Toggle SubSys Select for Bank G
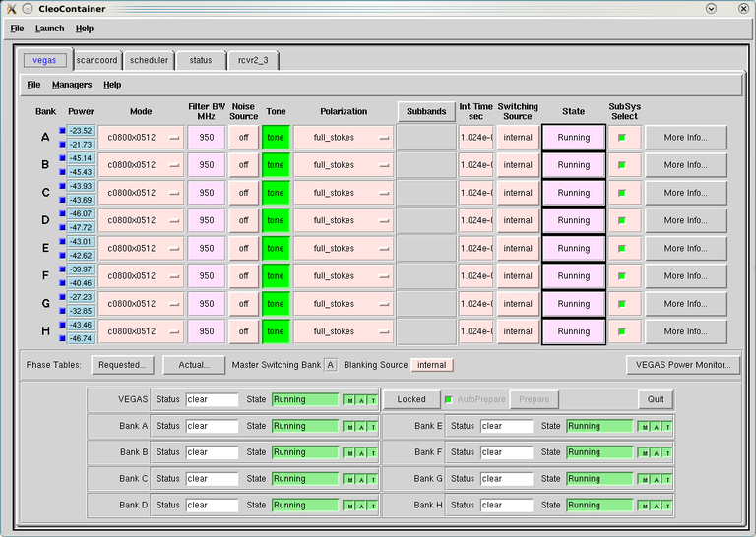 (622, 304)
